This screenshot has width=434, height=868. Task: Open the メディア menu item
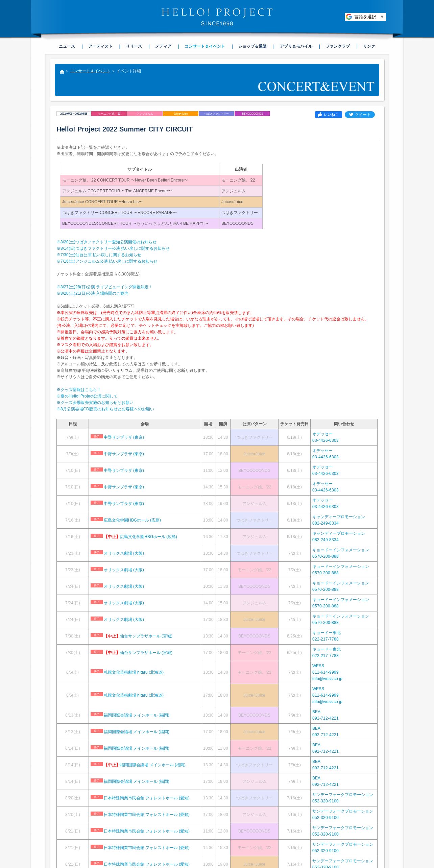click(x=163, y=46)
